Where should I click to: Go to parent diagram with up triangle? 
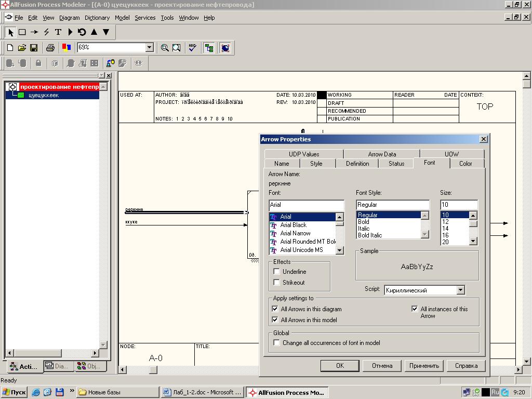pyautogui.click(x=94, y=32)
